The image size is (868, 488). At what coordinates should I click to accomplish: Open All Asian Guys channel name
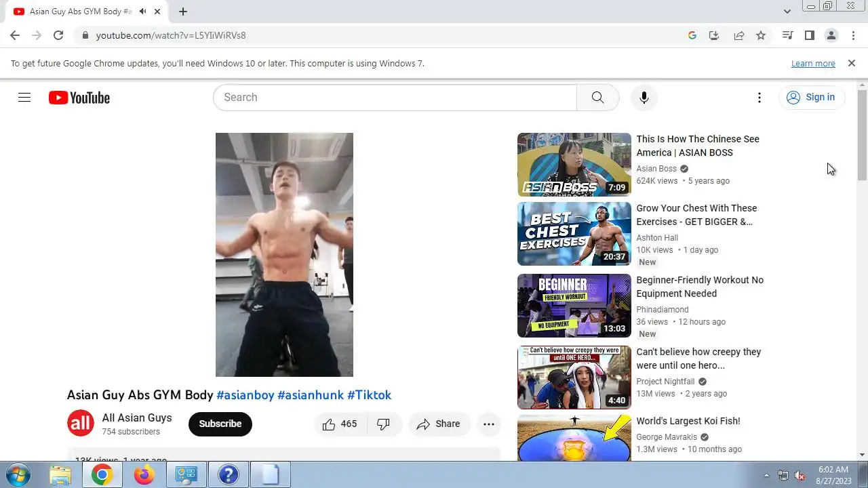[137, 418]
